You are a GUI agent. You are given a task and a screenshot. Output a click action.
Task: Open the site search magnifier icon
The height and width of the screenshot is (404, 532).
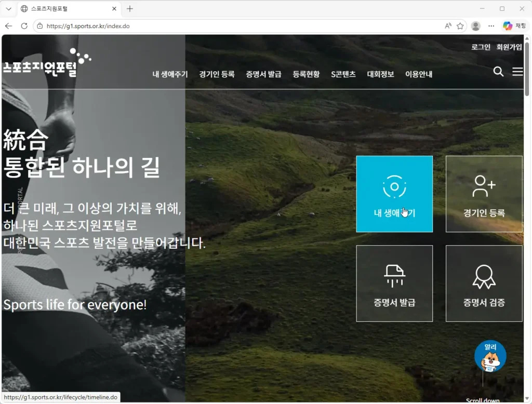point(498,72)
